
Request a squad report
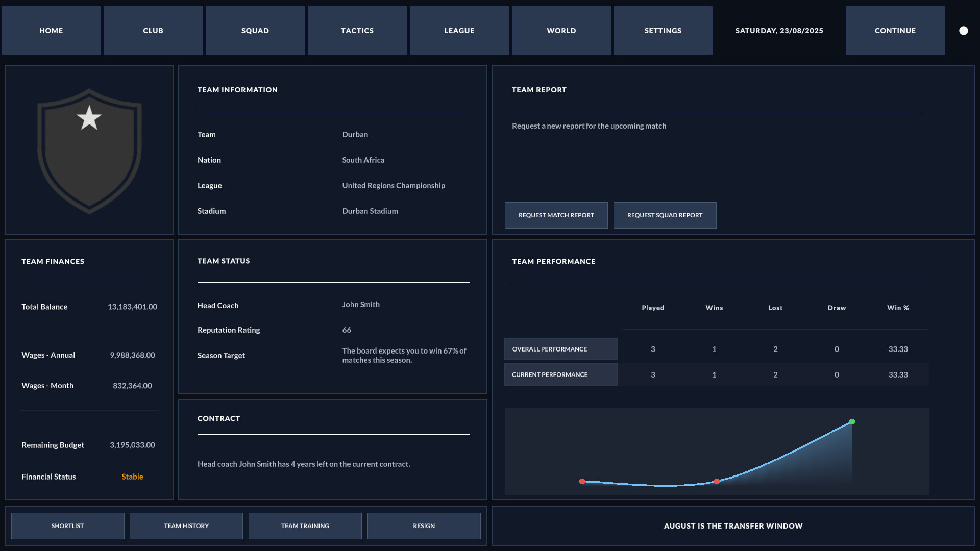pos(665,215)
